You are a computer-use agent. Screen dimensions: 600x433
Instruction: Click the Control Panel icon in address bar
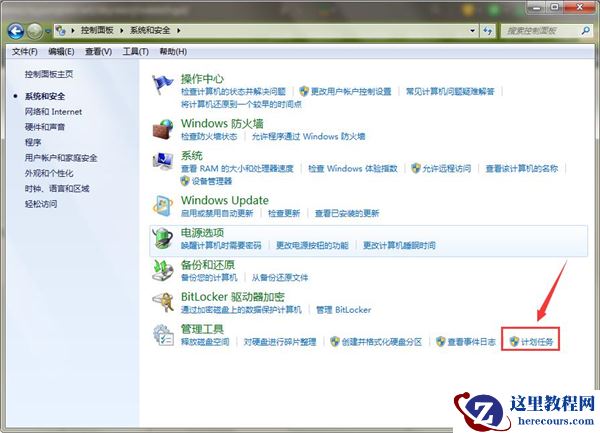[60, 30]
